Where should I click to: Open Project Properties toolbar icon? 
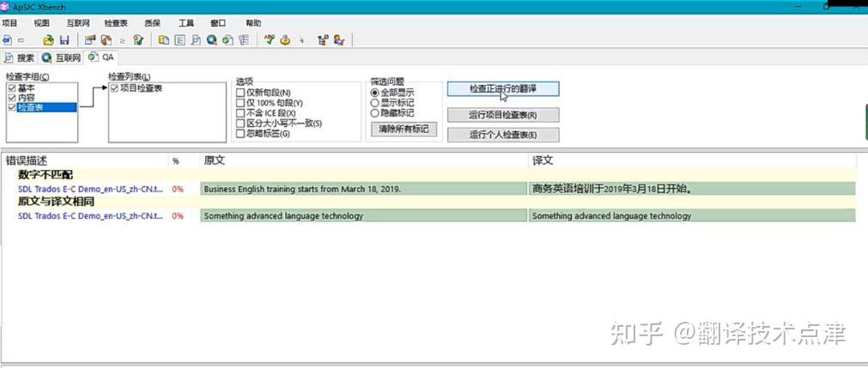pyautogui.click(x=90, y=39)
